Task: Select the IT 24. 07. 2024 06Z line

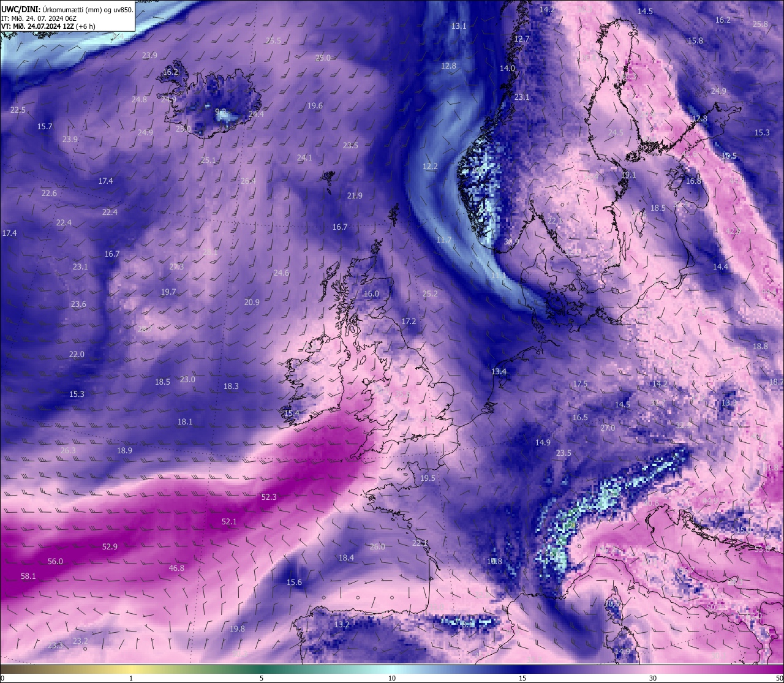Action: pos(39,18)
